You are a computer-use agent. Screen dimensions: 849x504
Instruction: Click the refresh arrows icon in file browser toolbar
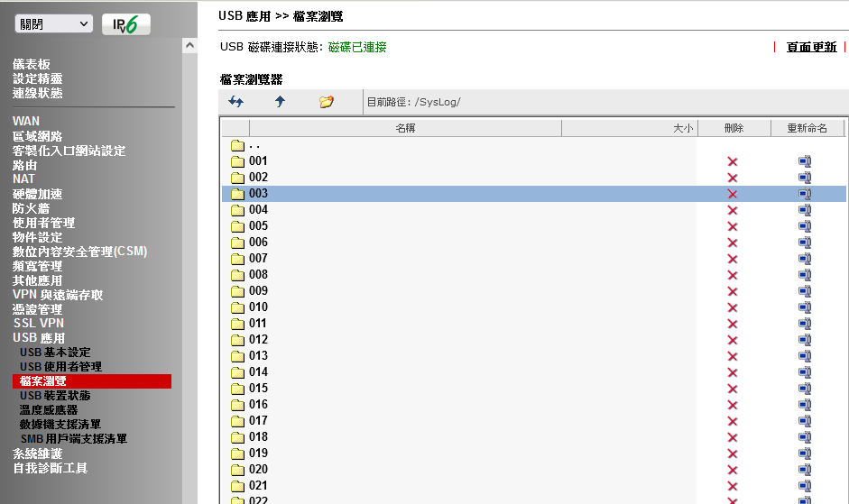tap(236, 102)
